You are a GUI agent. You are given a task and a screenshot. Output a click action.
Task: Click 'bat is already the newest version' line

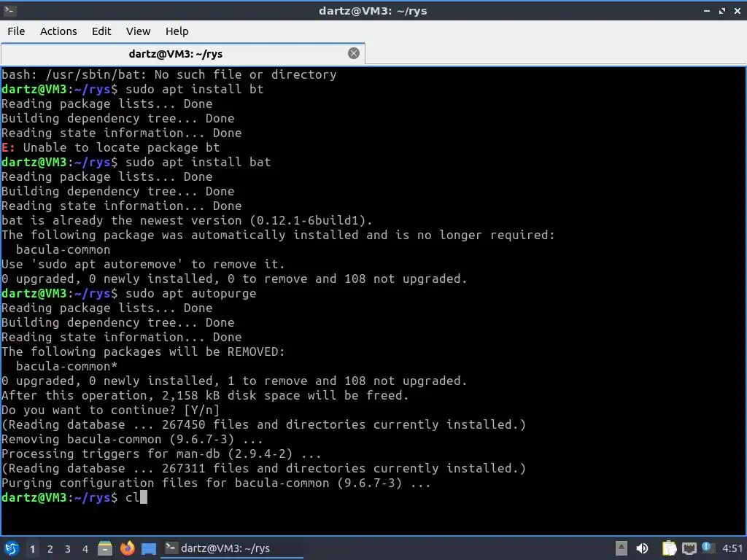pos(187,220)
